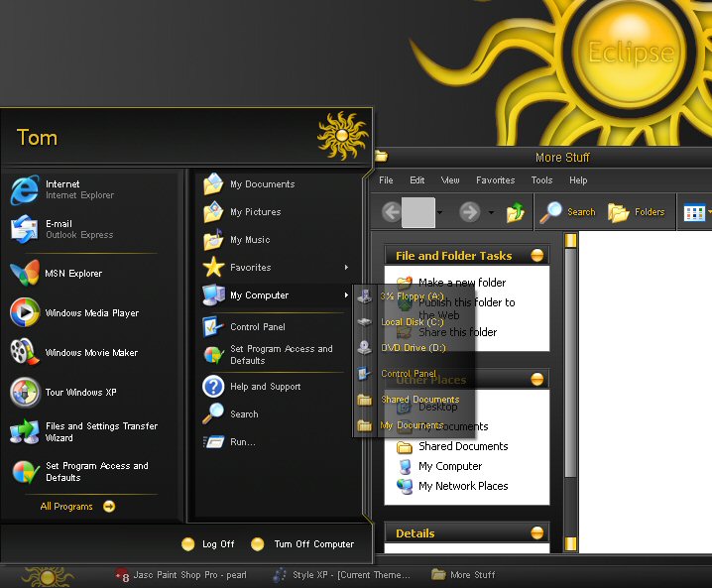The image size is (712, 588).
Task: Select My Documents in My Computer submenu
Action: coord(415,425)
